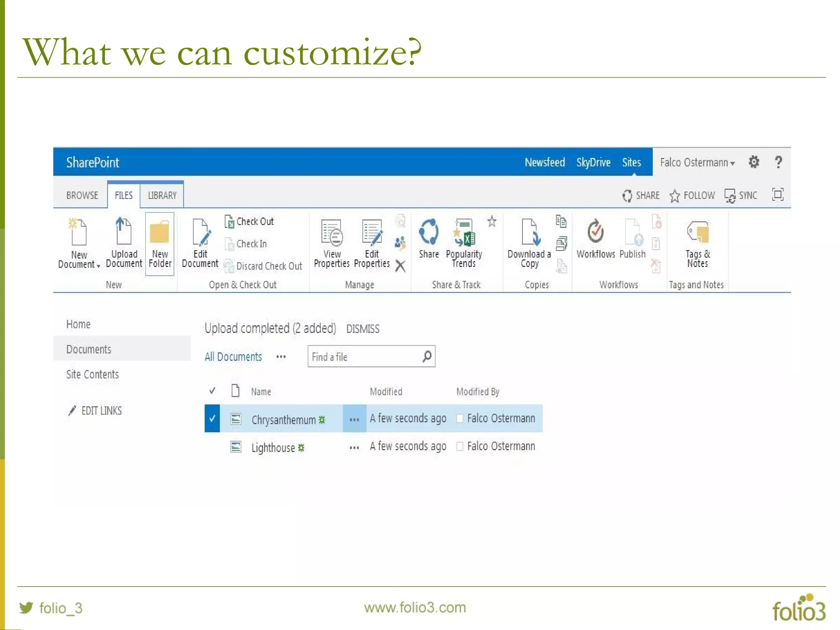Open the Lighthouse file

(x=273, y=447)
